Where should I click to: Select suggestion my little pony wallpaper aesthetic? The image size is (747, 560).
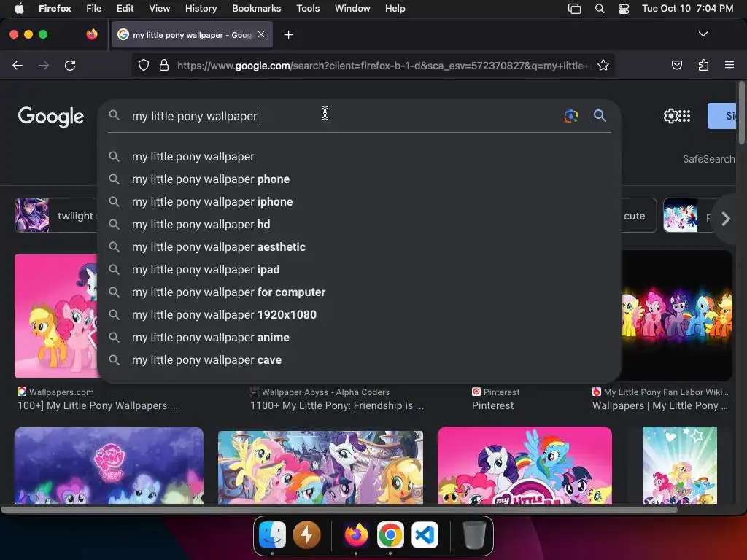click(x=360, y=247)
